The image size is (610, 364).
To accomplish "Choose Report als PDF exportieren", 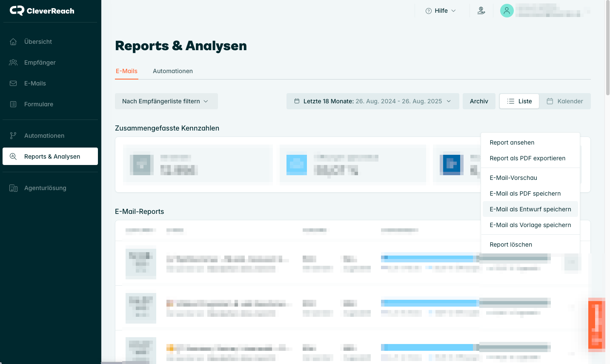I will coord(527,158).
